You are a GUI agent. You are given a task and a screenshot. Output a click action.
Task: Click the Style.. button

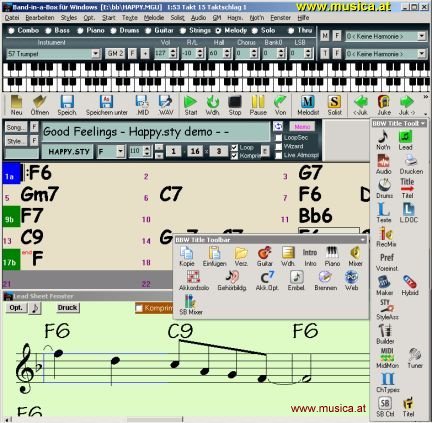click(16, 141)
